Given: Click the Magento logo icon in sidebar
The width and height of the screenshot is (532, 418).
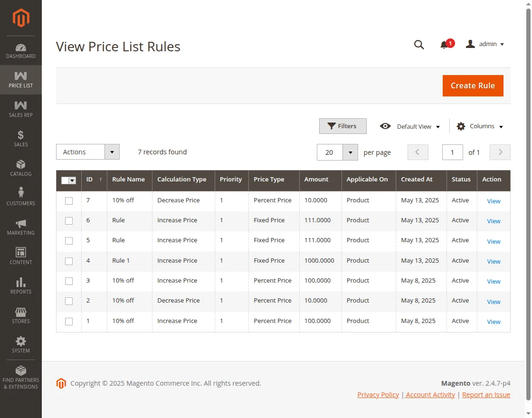Looking at the screenshot, I should point(21,18).
